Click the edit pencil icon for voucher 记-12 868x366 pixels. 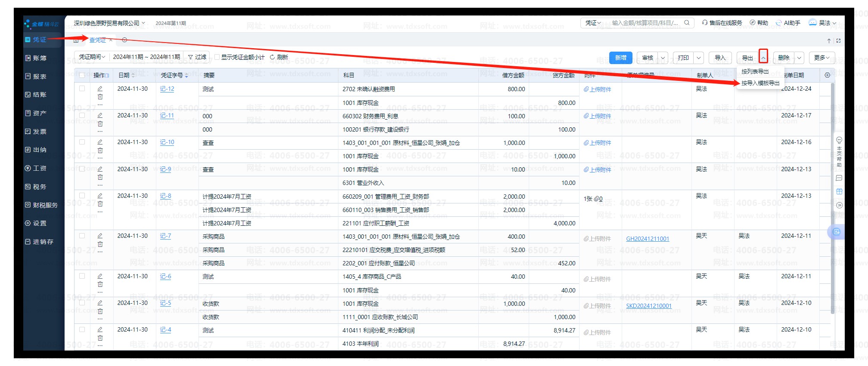pyautogui.click(x=100, y=89)
